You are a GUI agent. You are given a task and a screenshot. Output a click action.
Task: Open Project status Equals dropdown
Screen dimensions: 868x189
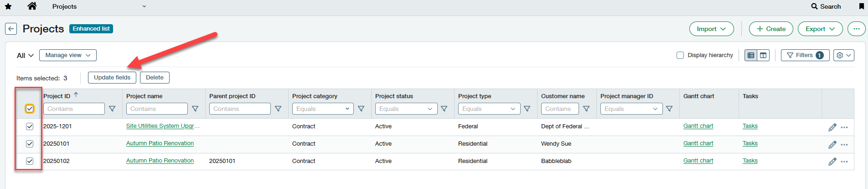(406, 109)
